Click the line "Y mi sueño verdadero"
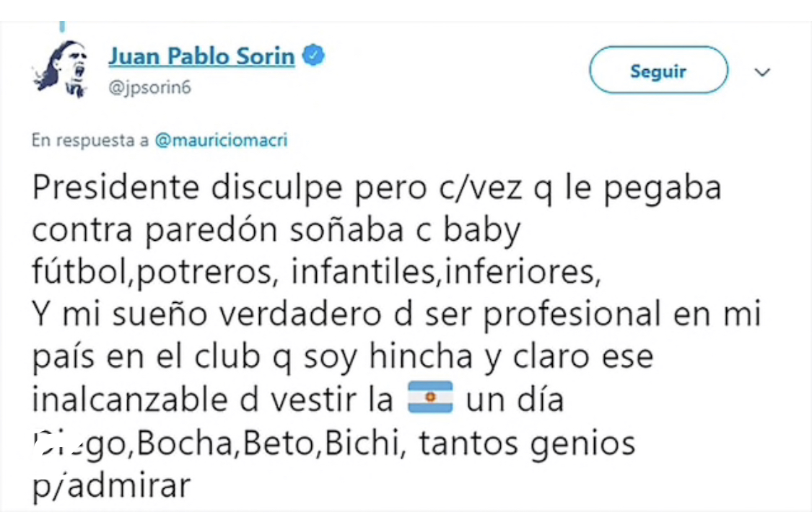 coord(397,315)
